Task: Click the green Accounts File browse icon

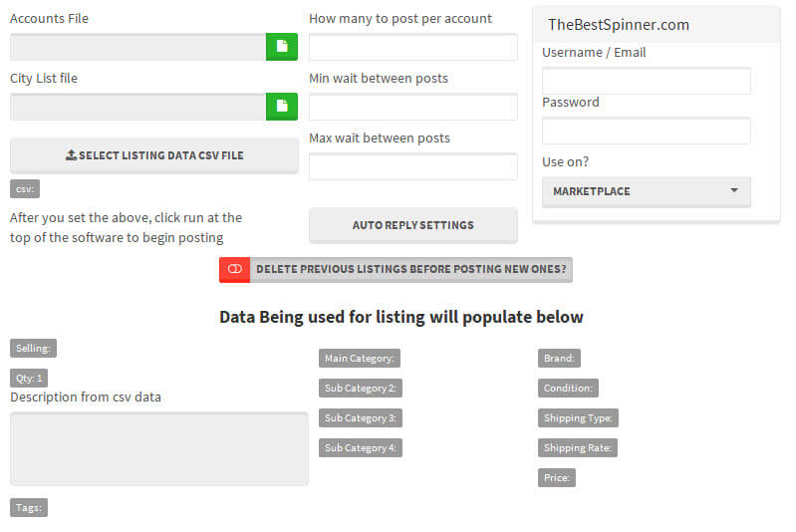Action: (282, 47)
